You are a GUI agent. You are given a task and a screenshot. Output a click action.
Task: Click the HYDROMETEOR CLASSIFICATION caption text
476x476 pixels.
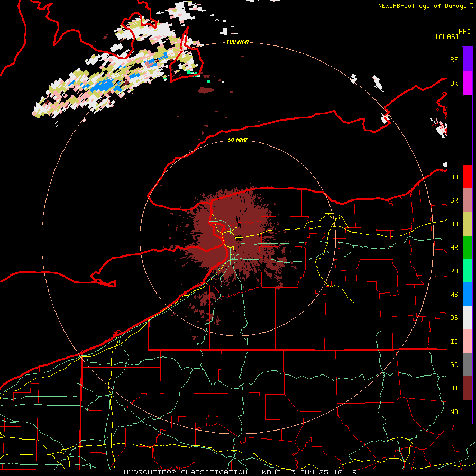(186, 472)
